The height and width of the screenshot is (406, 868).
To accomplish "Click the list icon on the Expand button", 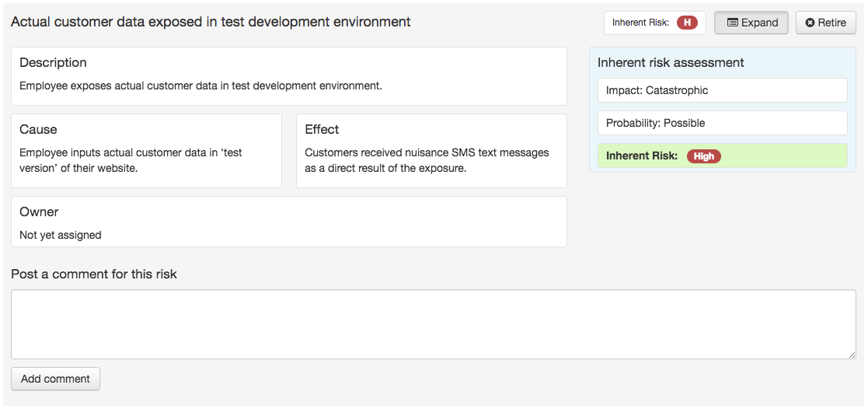I will 732,23.
